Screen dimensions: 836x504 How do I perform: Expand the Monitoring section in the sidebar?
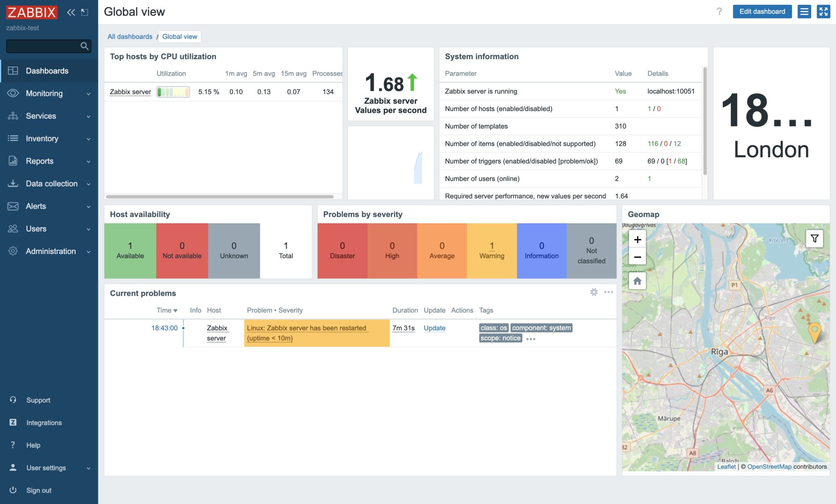click(x=44, y=93)
